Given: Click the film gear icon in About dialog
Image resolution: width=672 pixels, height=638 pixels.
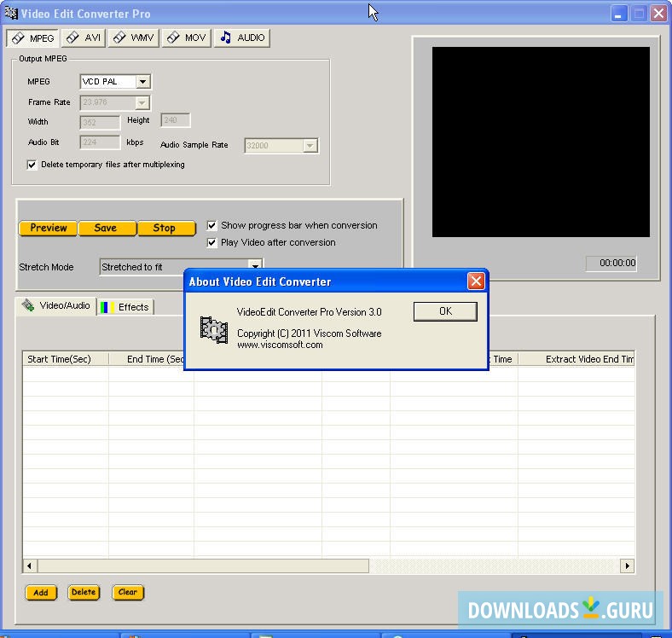Looking at the screenshot, I should pyautogui.click(x=214, y=330).
